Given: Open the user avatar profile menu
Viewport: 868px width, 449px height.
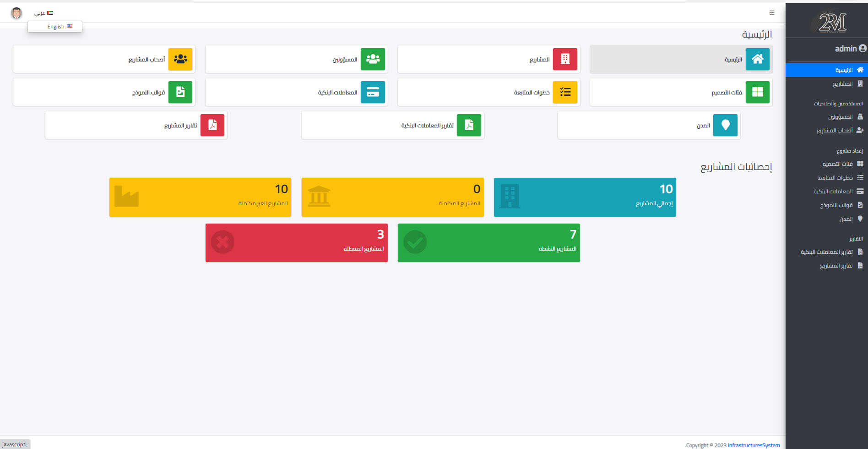Looking at the screenshot, I should click(16, 13).
